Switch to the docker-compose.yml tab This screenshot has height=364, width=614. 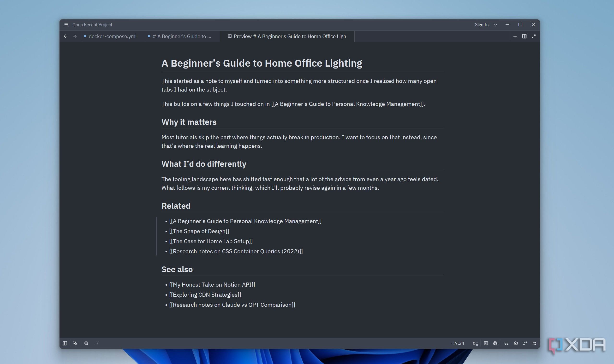pyautogui.click(x=113, y=36)
